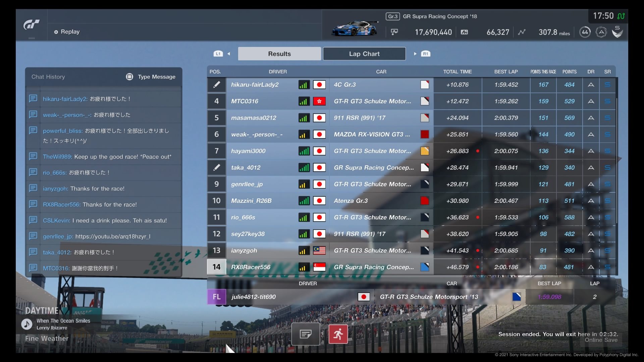644x362 pixels.
Task: Toggle the Type Message square button
Action: tap(129, 77)
